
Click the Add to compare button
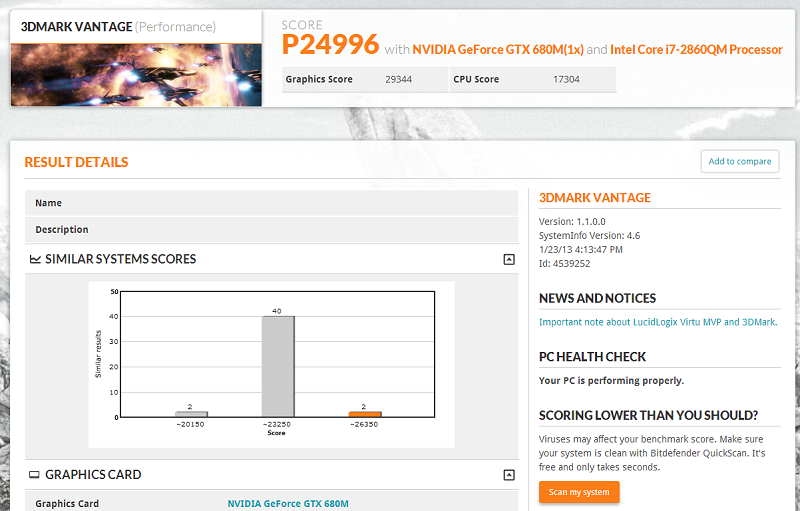[x=739, y=161]
